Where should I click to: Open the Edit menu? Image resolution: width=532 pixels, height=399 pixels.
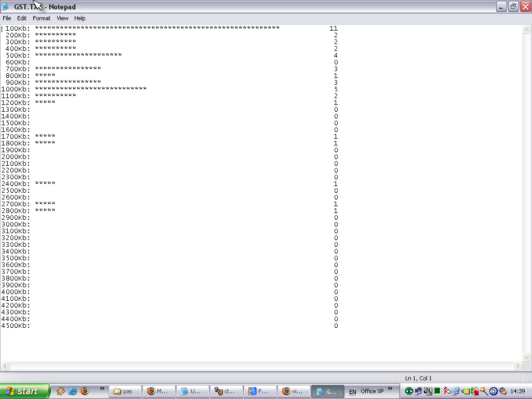[22, 18]
